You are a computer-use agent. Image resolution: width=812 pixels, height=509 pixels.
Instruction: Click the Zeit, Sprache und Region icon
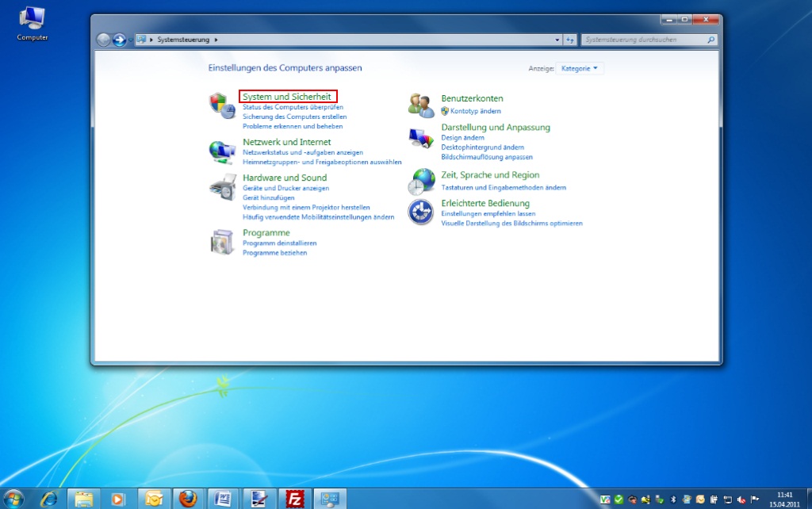coord(421,182)
